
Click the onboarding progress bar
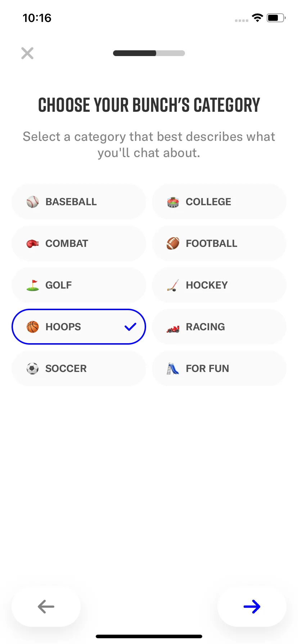coord(149,53)
